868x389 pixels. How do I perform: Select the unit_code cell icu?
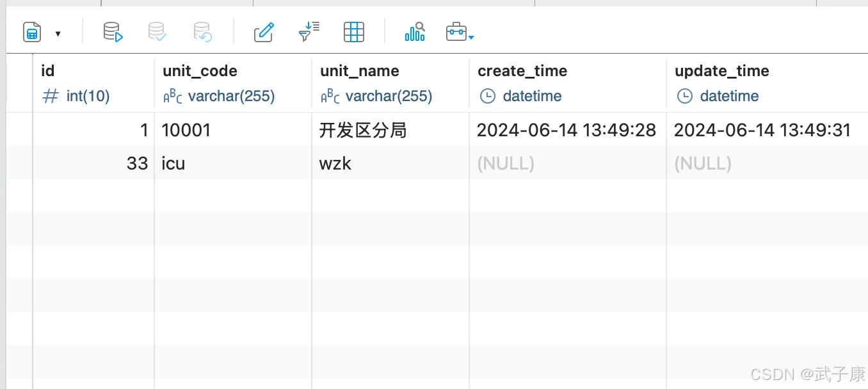(x=233, y=163)
